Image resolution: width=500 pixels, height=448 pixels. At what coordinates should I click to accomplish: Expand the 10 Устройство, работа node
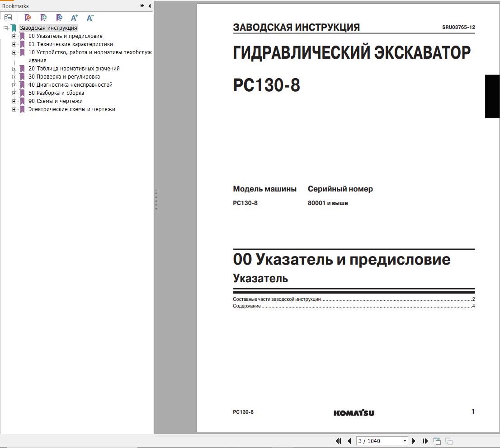14,52
